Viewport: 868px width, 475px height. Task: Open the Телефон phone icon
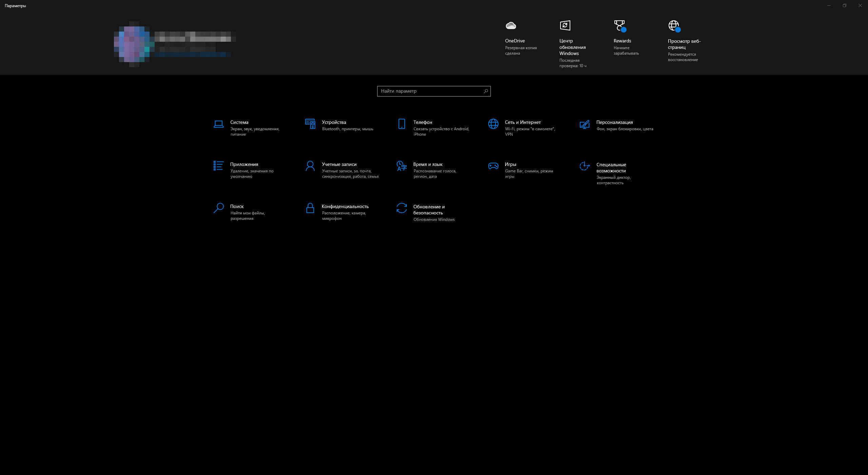pyautogui.click(x=401, y=124)
